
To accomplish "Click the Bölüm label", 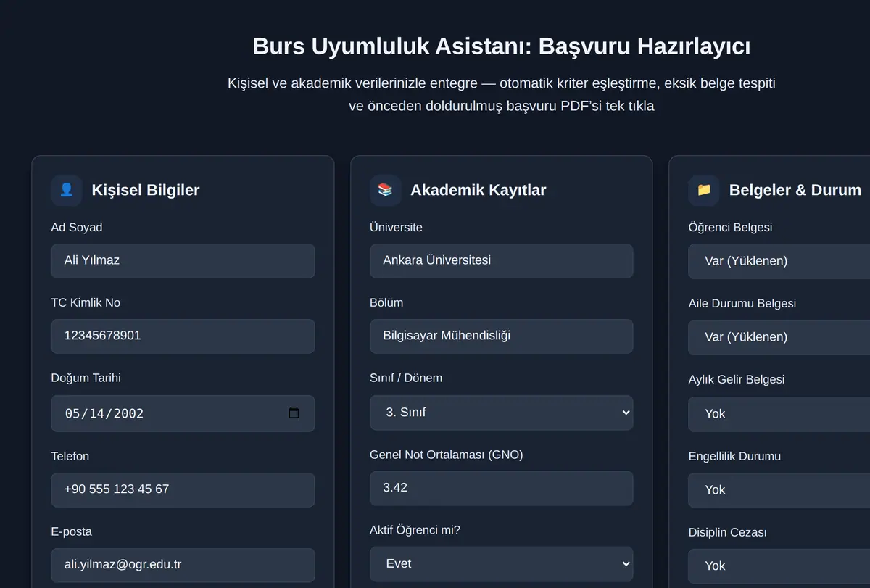I will pos(386,303).
